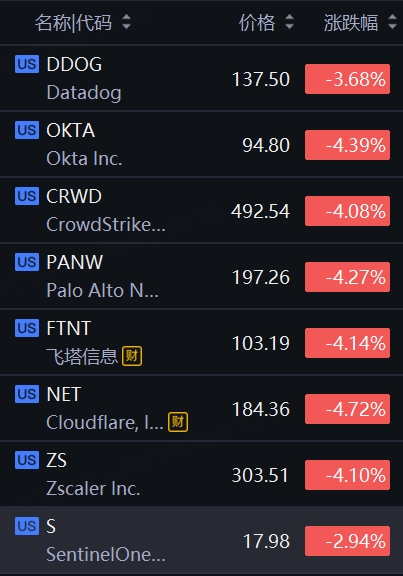Click the -4.39% change box for OKTA
Viewport: 403px width, 576px height.
point(348,145)
